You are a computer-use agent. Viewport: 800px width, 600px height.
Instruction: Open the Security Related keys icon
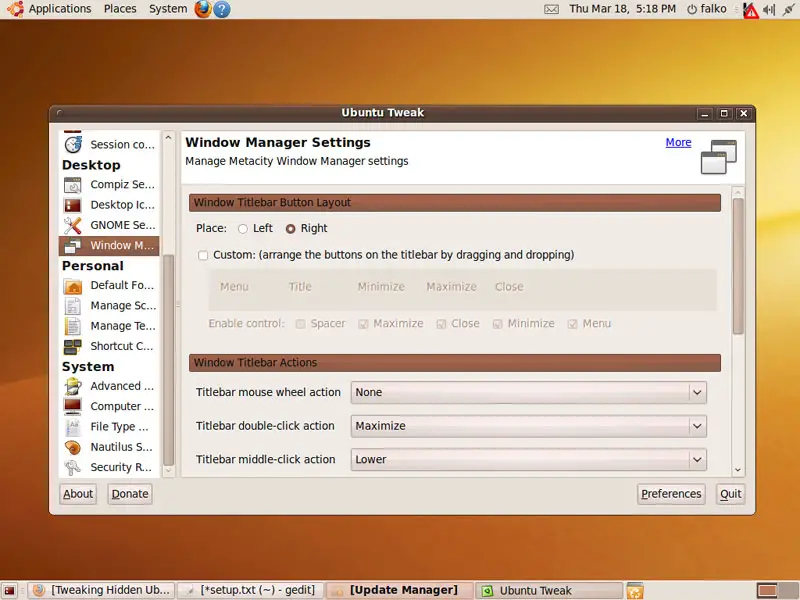coord(73,467)
